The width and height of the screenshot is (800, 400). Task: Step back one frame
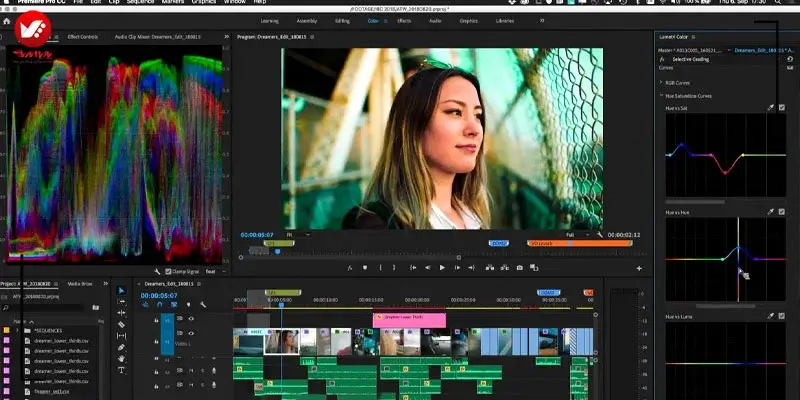pyautogui.click(x=428, y=267)
